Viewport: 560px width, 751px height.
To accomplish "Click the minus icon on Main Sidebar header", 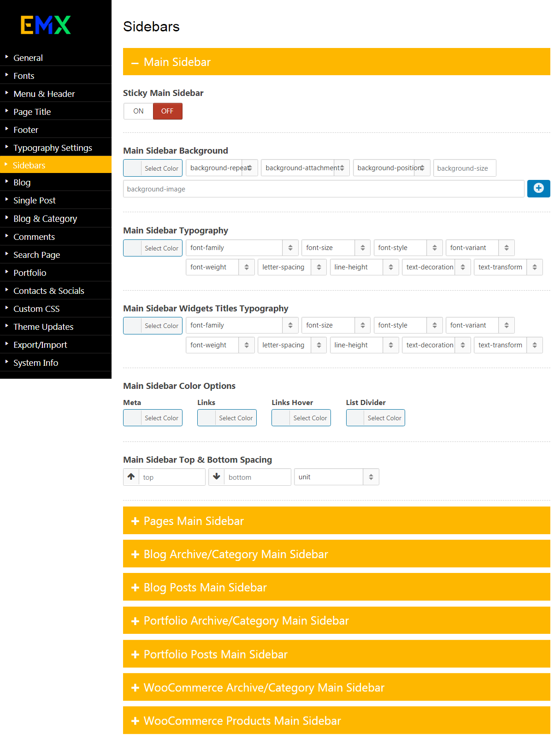I will pyautogui.click(x=135, y=63).
